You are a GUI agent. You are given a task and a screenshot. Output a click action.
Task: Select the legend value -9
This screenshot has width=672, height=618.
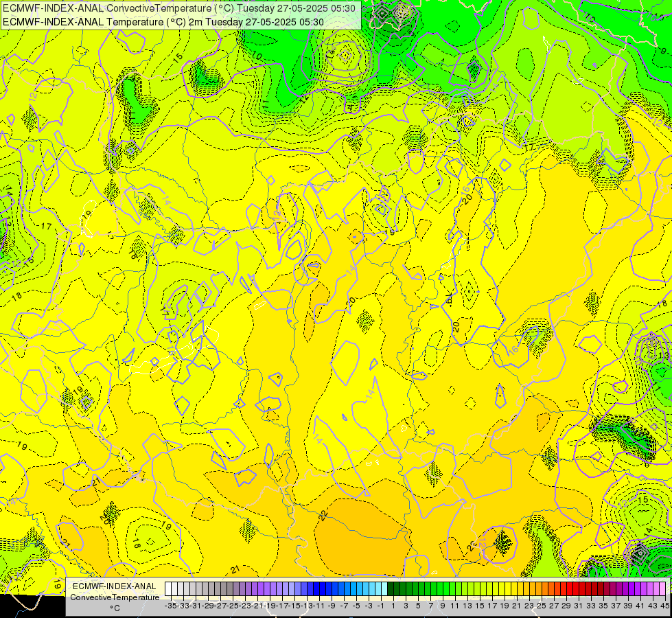(x=332, y=606)
